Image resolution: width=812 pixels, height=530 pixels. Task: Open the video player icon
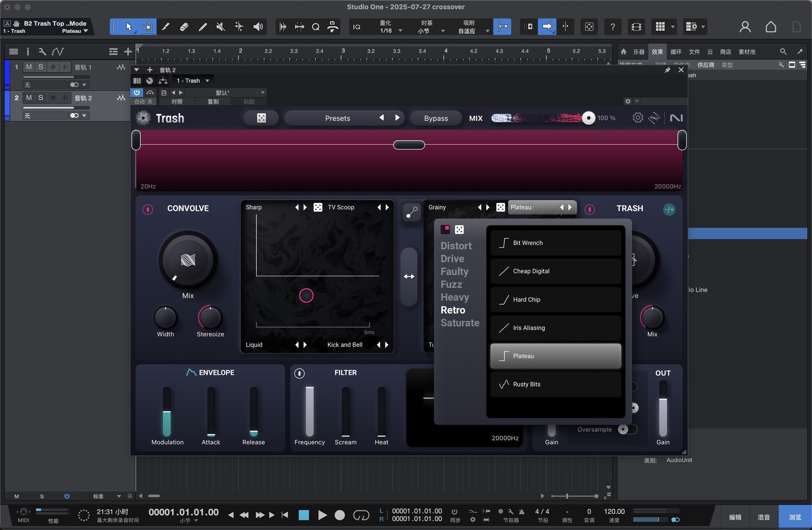pyautogui.click(x=636, y=27)
